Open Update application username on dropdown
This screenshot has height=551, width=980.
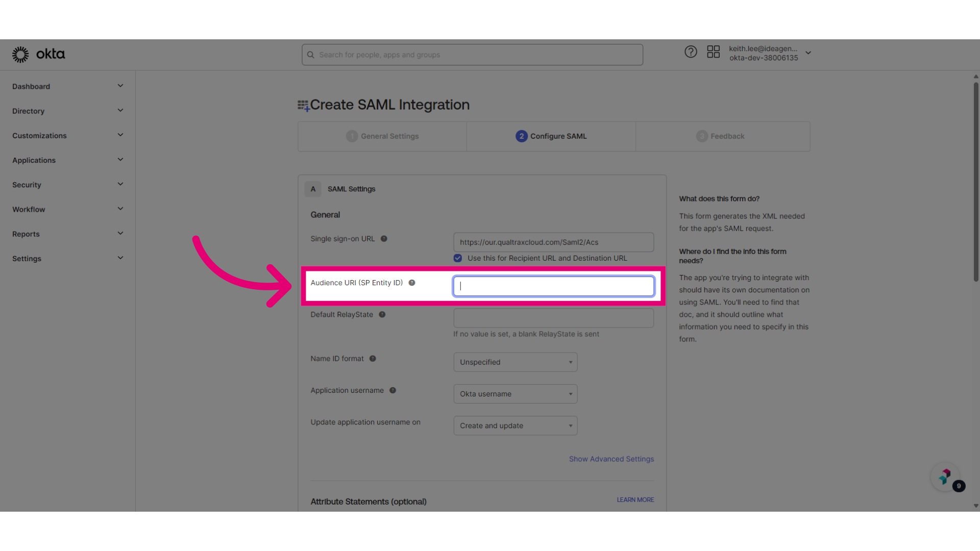tap(516, 425)
